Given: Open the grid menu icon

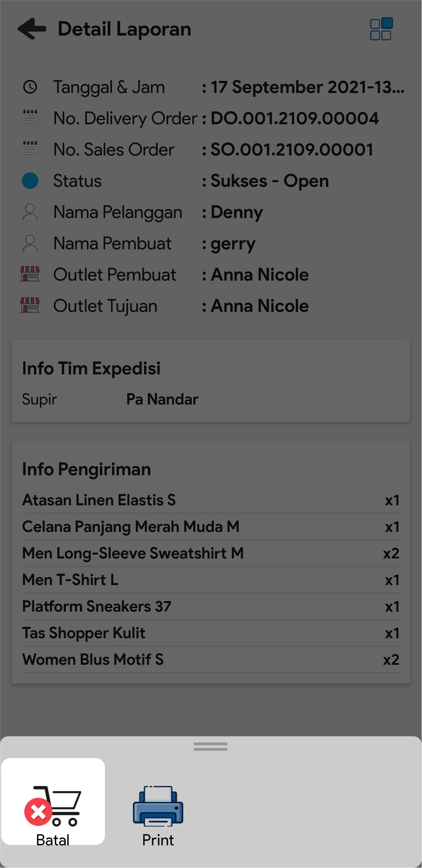Looking at the screenshot, I should (x=381, y=29).
